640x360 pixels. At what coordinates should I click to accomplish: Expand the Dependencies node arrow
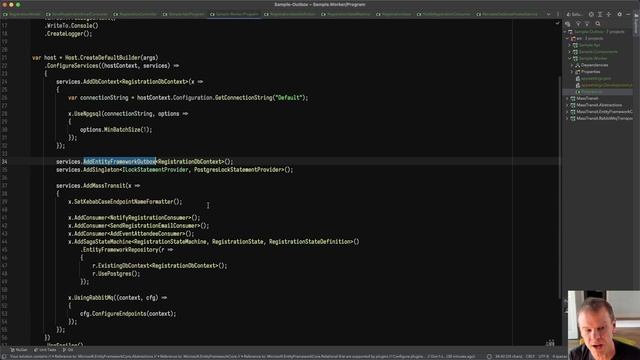(x=573, y=65)
